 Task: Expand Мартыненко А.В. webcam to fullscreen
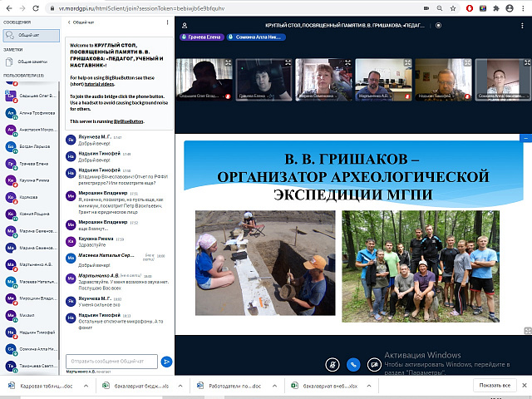coord(407,62)
